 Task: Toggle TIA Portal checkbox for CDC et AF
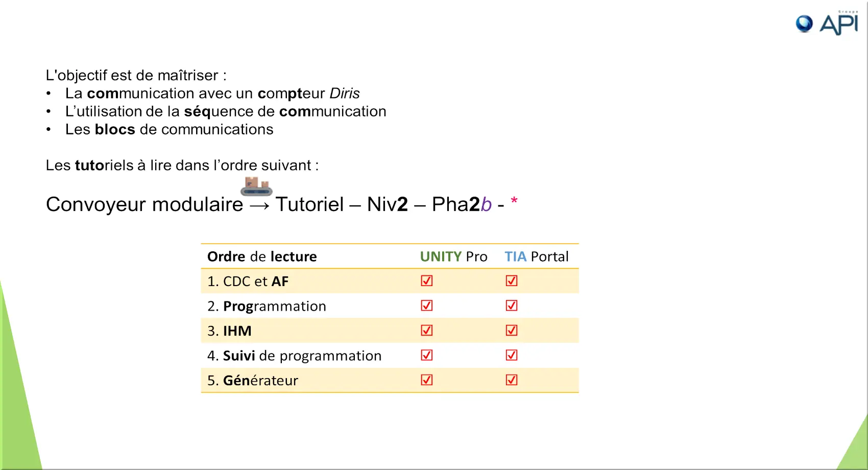coord(512,281)
